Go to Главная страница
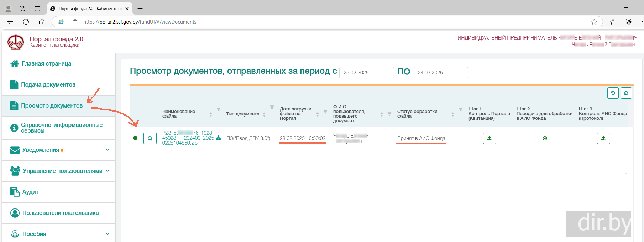The height and width of the screenshot is (242, 644). [x=46, y=64]
